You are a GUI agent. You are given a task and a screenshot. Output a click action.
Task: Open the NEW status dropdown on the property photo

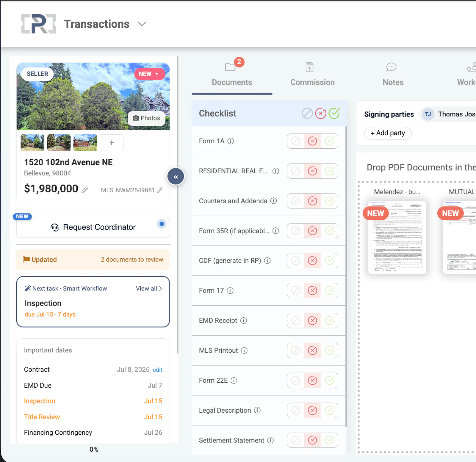[x=149, y=74]
